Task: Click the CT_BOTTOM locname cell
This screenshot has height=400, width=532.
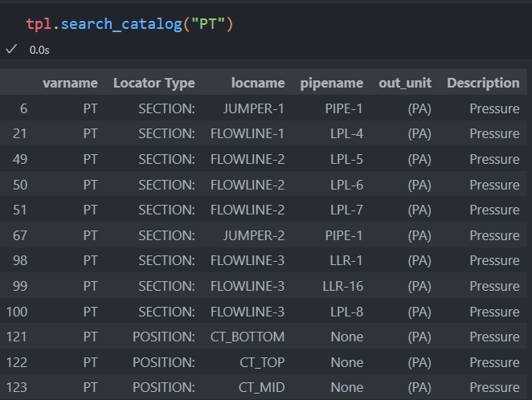Action: coord(248,337)
